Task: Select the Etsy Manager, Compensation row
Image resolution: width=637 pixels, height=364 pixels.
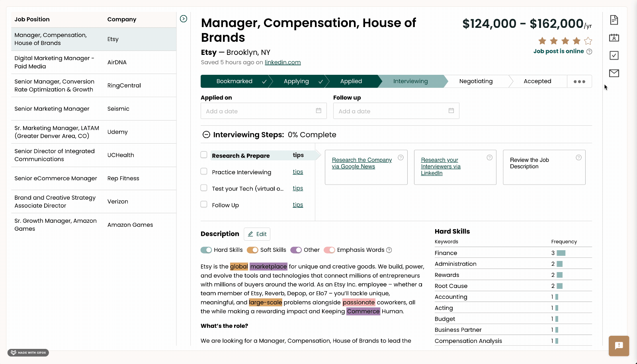Action: [x=94, y=39]
